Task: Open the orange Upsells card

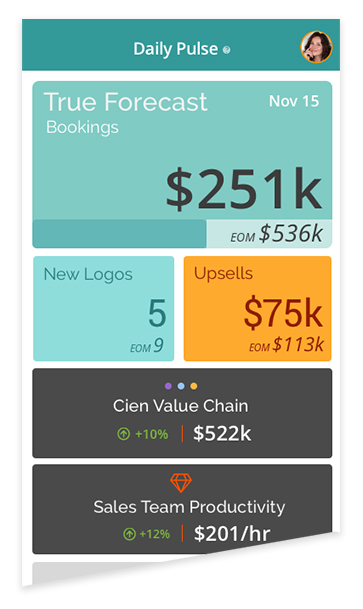Action: (257, 308)
